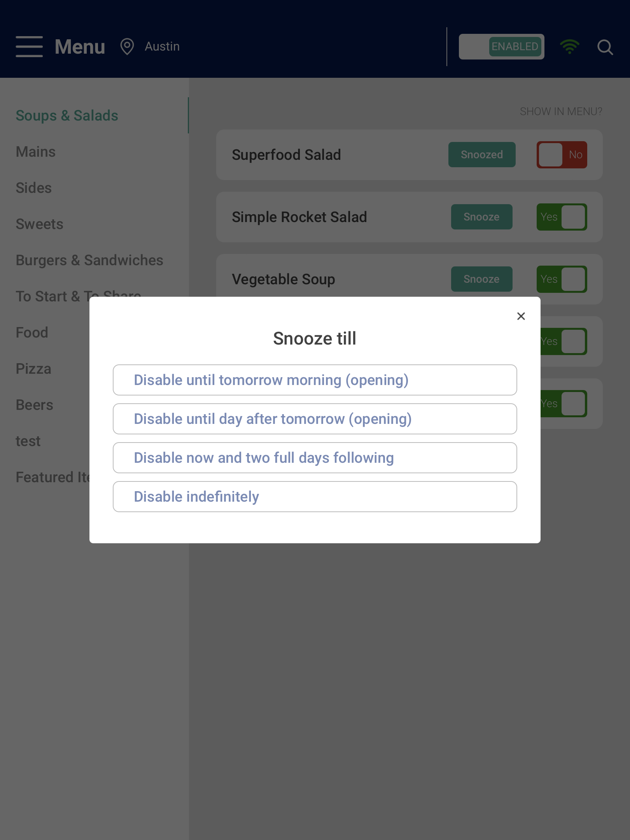Click Snoozed button for Superfood Salad
The height and width of the screenshot is (840, 630).
482,155
